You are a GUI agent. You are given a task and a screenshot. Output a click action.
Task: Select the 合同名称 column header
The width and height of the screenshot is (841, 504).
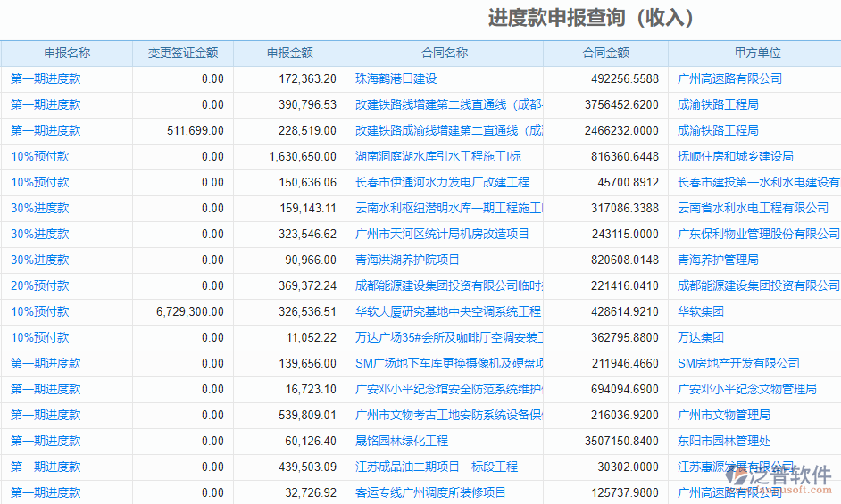pyautogui.click(x=444, y=54)
